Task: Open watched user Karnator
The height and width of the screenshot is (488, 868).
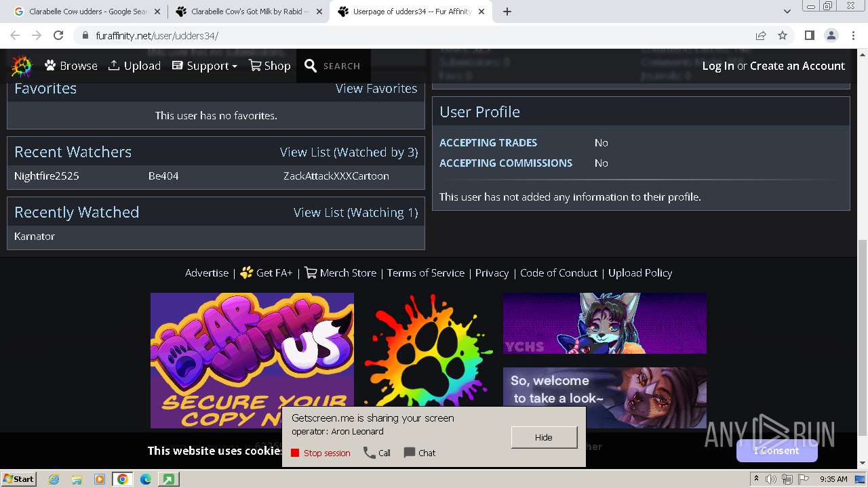Action: [35, 237]
